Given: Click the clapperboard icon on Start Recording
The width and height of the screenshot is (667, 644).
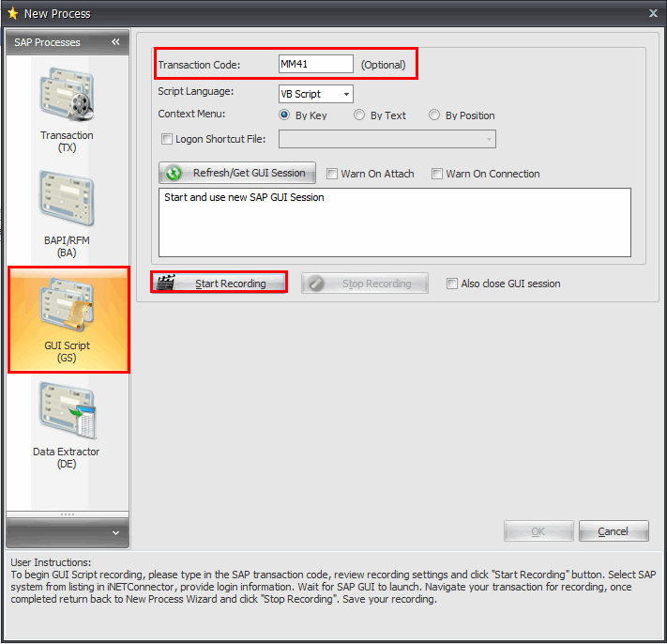Looking at the screenshot, I should (x=166, y=284).
